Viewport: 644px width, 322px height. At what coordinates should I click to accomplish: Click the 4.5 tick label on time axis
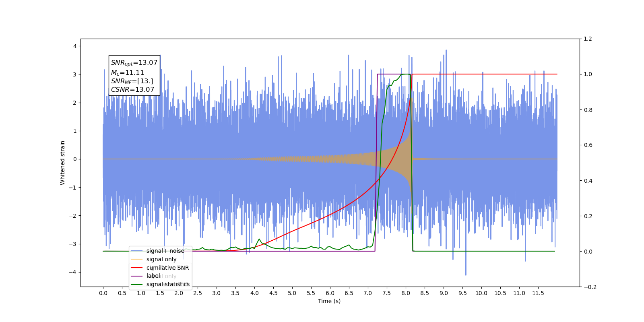tap(273, 293)
